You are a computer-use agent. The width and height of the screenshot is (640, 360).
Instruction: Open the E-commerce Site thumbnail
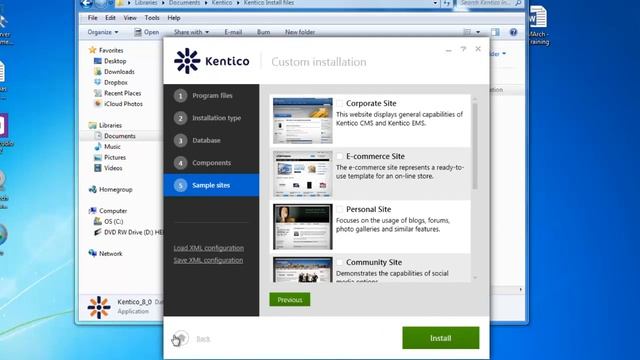(x=302, y=174)
